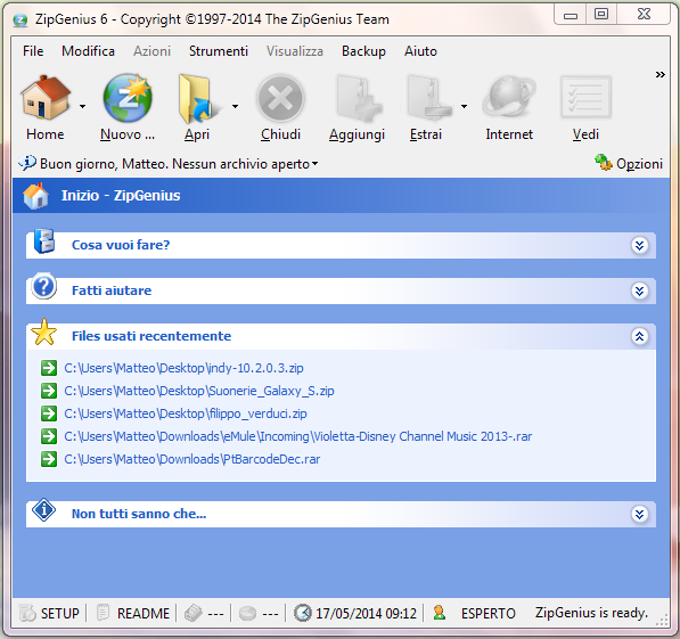Screen dimensions: 680x639
Task: Click the star icon of Files usati recentemente
Action: click(x=44, y=333)
